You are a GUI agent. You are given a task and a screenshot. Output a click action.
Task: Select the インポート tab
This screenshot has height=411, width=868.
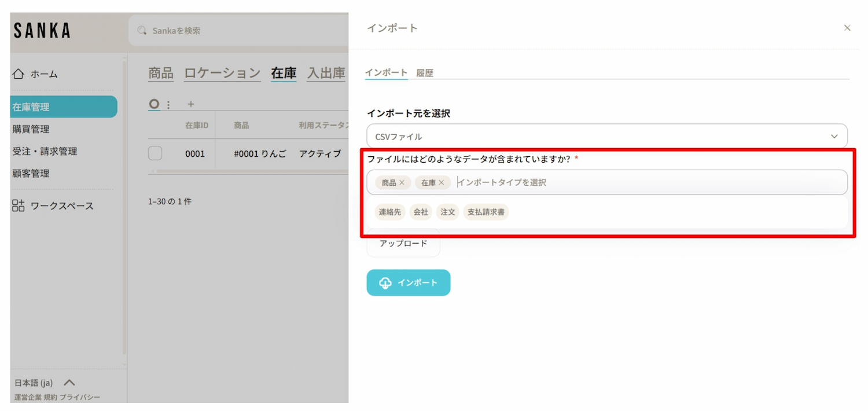click(386, 73)
